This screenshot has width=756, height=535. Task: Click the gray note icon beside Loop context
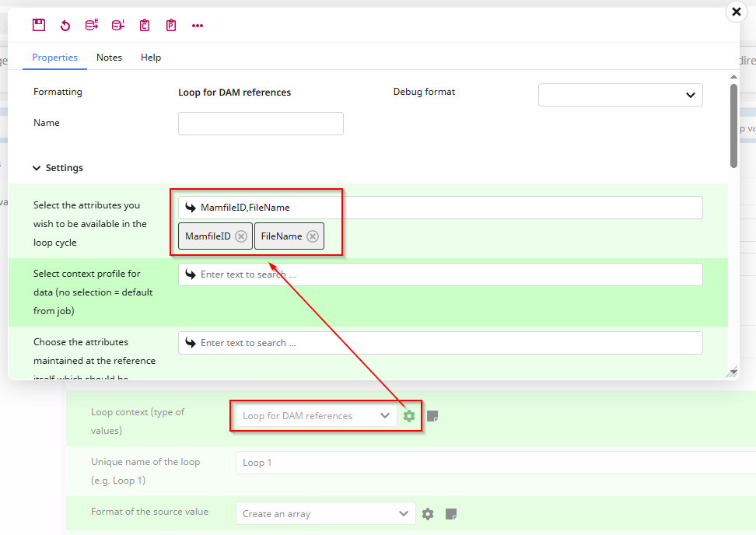point(433,415)
